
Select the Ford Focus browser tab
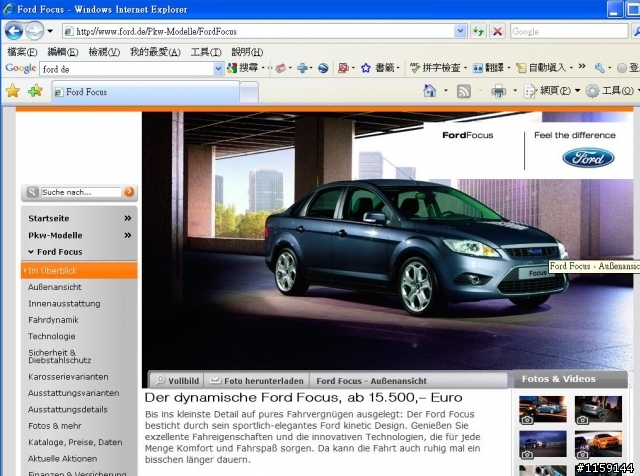[145, 92]
